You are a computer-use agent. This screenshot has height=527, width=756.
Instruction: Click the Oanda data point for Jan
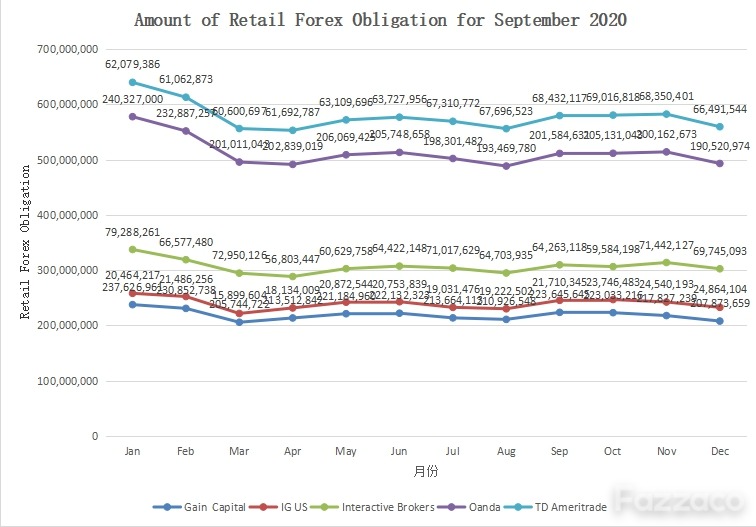133,117
